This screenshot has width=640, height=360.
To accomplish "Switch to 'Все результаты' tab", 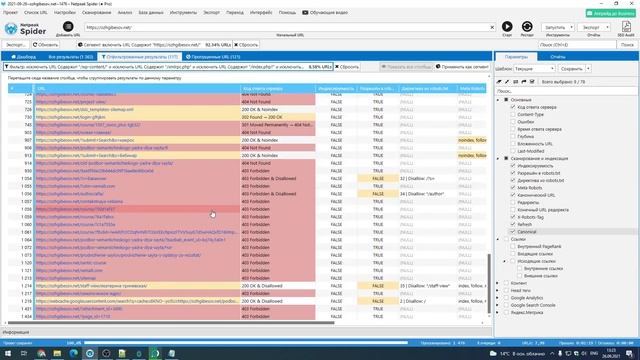I will (71, 57).
